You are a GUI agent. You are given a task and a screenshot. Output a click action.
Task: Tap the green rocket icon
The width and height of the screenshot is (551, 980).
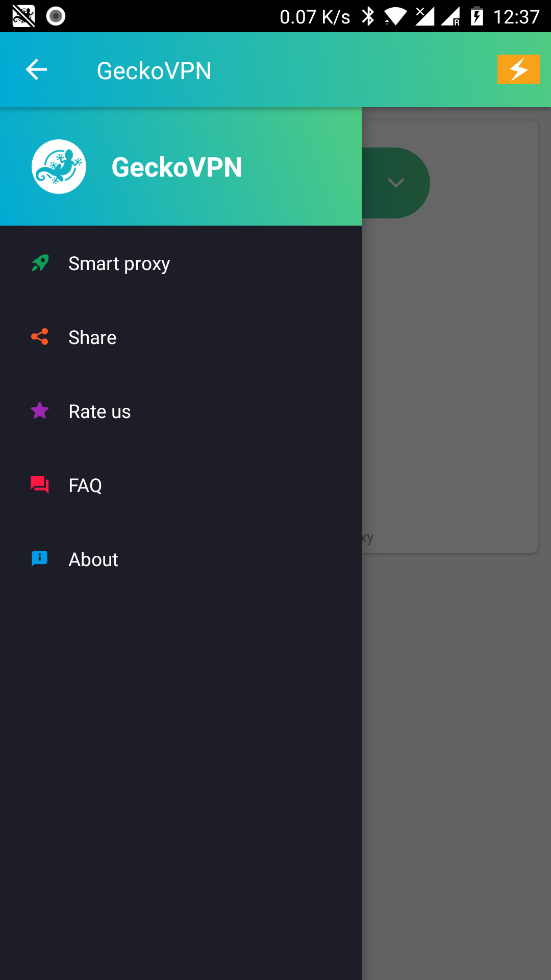click(40, 263)
